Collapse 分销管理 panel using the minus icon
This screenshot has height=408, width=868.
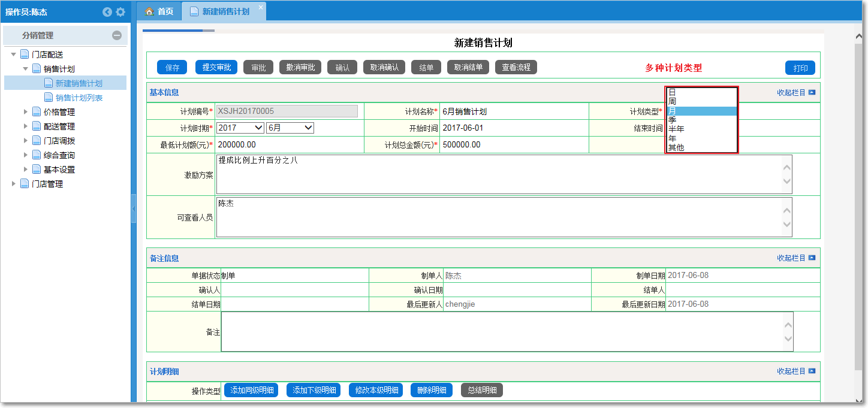(117, 35)
